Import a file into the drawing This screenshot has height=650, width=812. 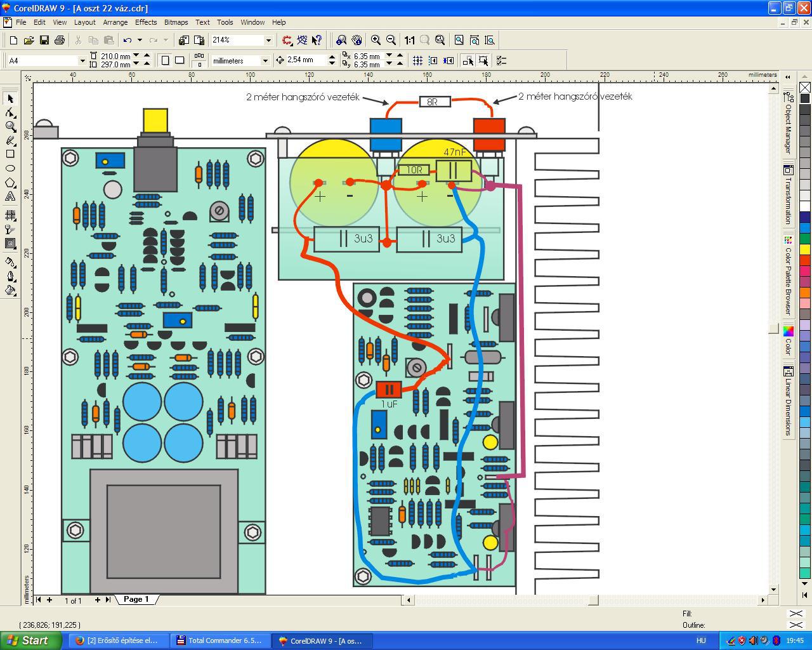tap(183, 40)
